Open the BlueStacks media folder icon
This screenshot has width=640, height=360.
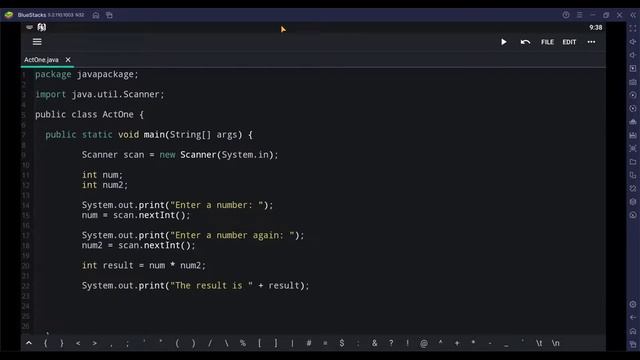tap(633, 162)
